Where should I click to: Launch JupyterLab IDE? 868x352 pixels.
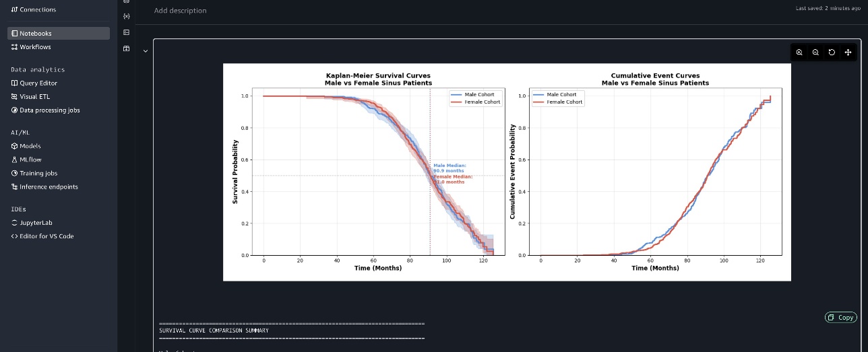pyautogui.click(x=36, y=223)
